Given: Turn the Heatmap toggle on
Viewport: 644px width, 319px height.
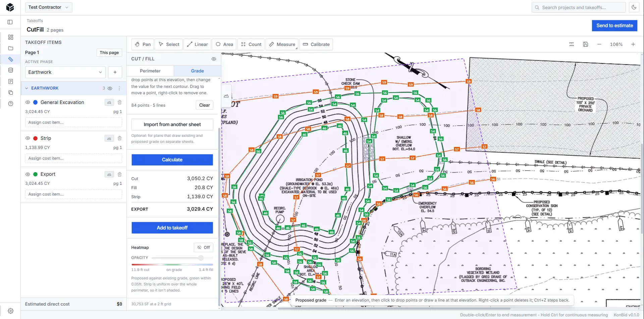Looking at the screenshot, I should (204, 248).
